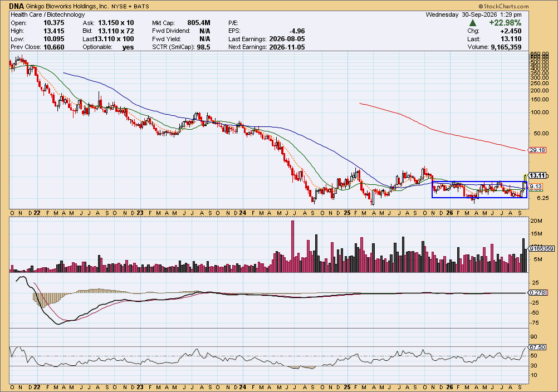Click the 67.50 RSI value label

coord(537,347)
